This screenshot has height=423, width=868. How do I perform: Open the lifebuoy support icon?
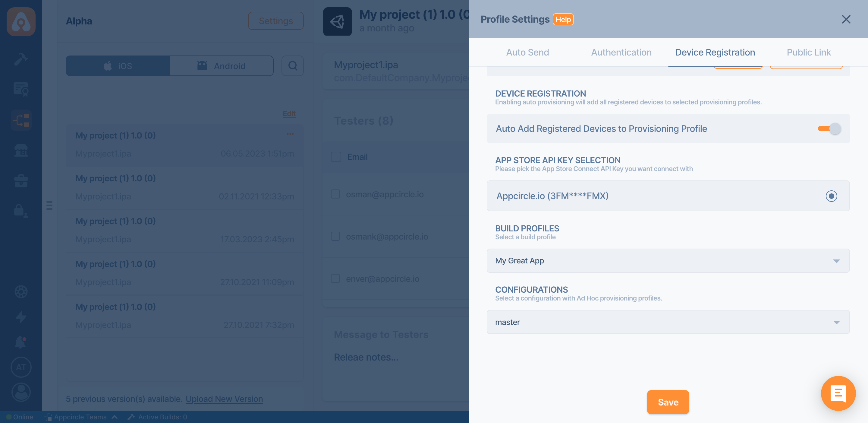point(21,292)
